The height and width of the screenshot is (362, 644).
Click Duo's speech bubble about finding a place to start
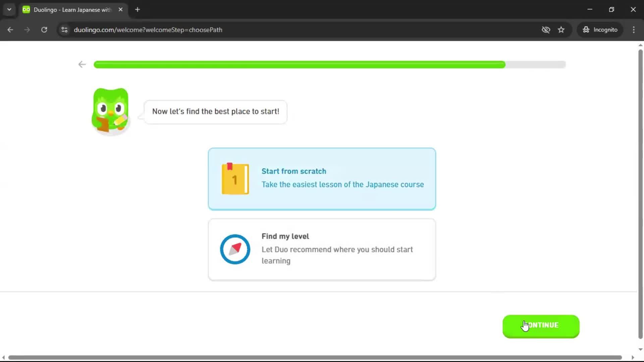(x=215, y=112)
